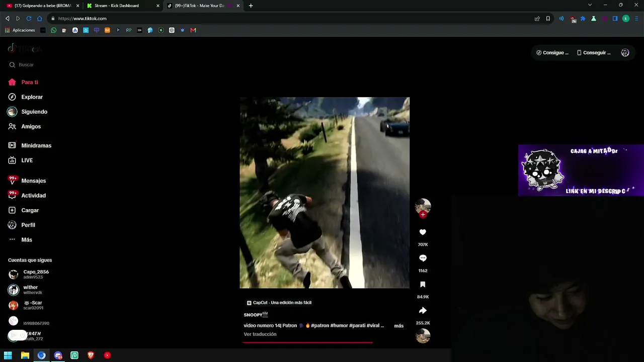Bookmark this page in the address bar
Image resolution: width=644 pixels, height=362 pixels.
[x=548, y=19]
